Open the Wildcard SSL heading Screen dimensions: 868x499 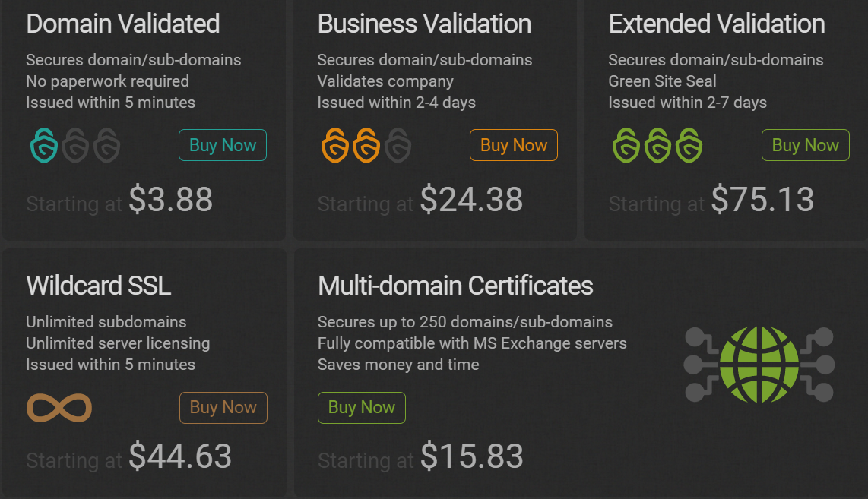(99, 286)
